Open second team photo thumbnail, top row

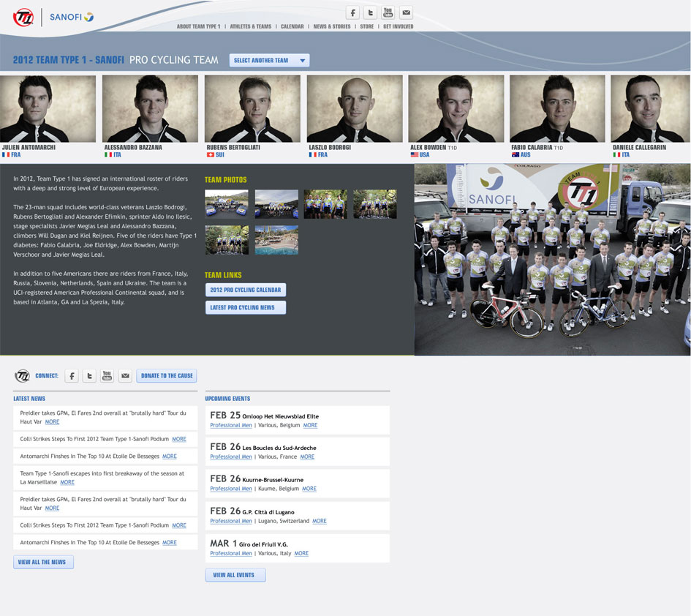pyautogui.click(x=276, y=204)
